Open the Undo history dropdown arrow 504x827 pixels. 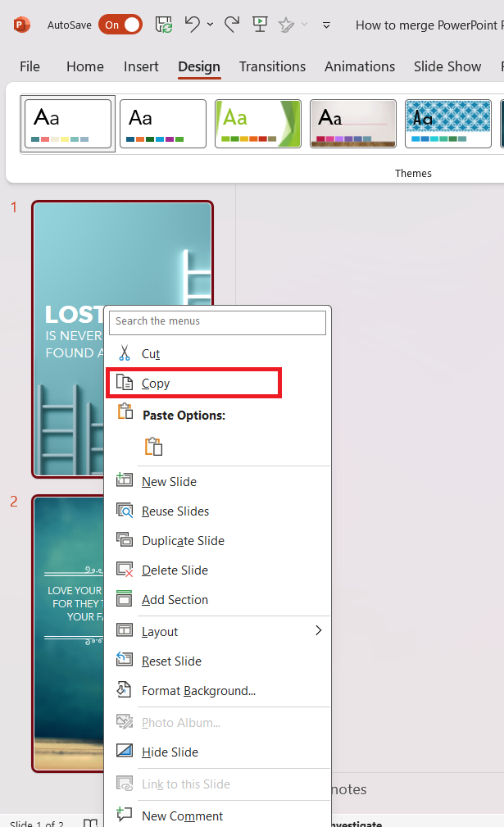[x=210, y=25]
